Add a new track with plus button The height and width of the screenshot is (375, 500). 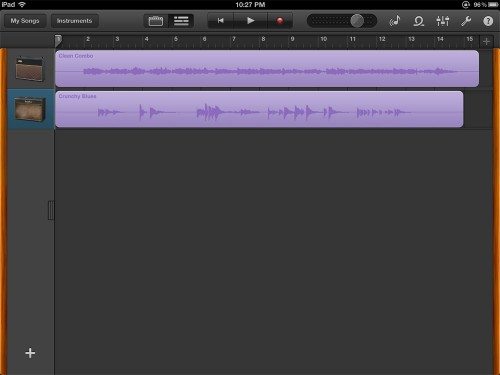pos(30,353)
